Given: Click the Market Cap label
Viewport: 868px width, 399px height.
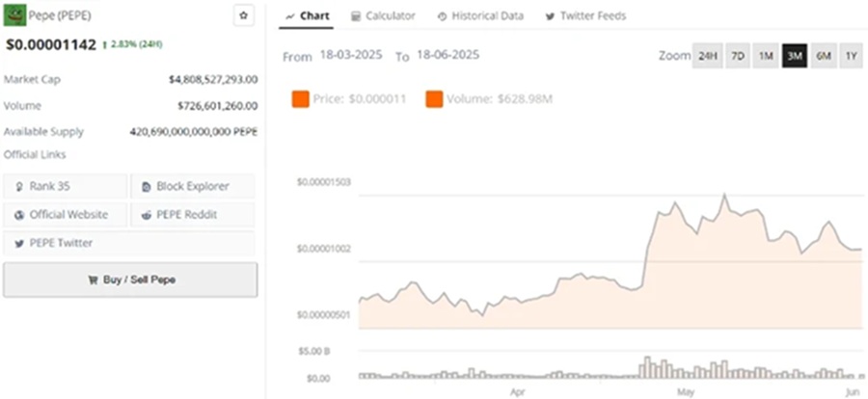Looking at the screenshot, I should [32, 80].
